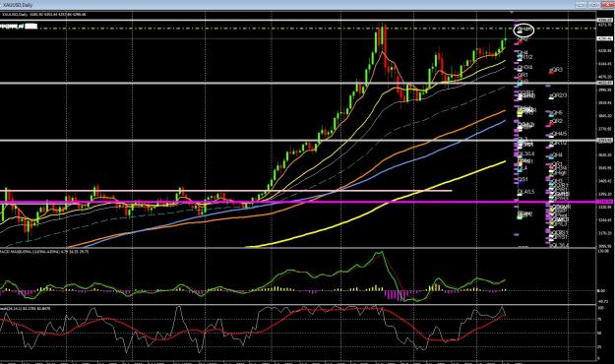Click the QL4/L5 pivot level label
615x364 pixels.
pyautogui.click(x=526, y=192)
